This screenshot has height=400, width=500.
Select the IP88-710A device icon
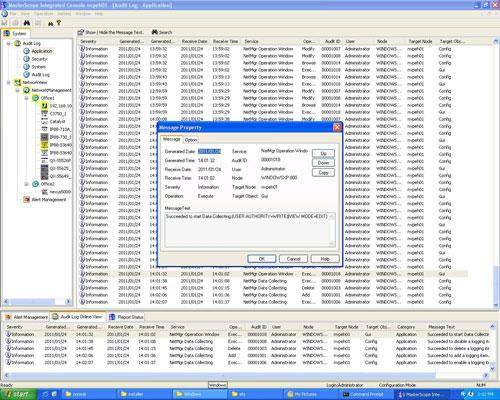pyautogui.click(x=44, y=129)
